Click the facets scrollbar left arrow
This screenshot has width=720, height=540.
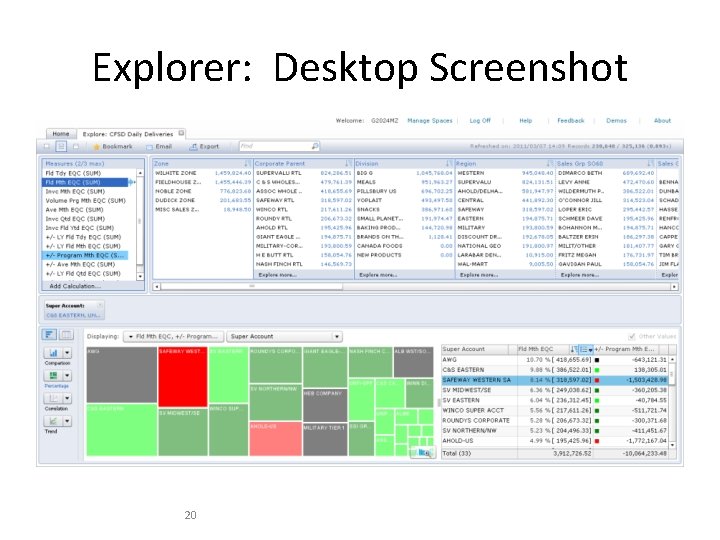157,287
